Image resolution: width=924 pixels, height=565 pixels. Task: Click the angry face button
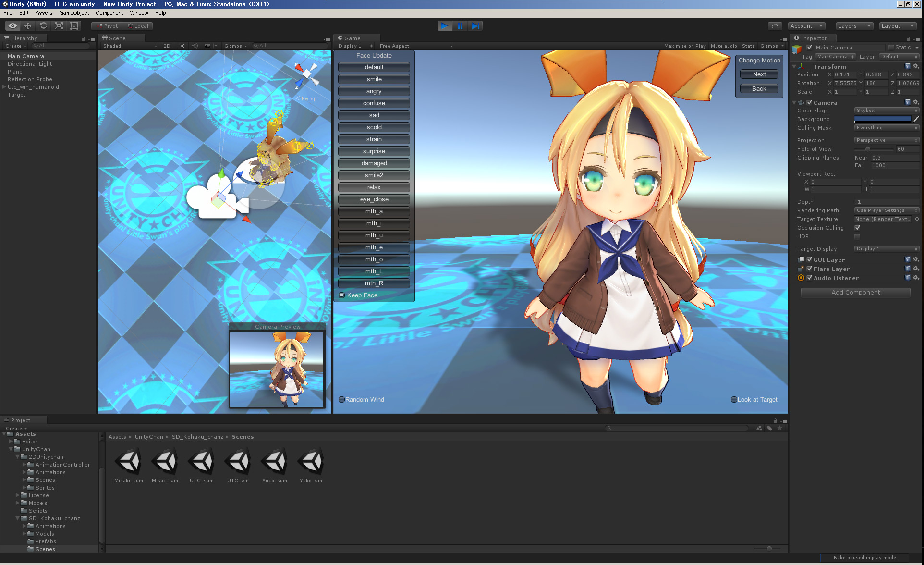tap(374, 91)
